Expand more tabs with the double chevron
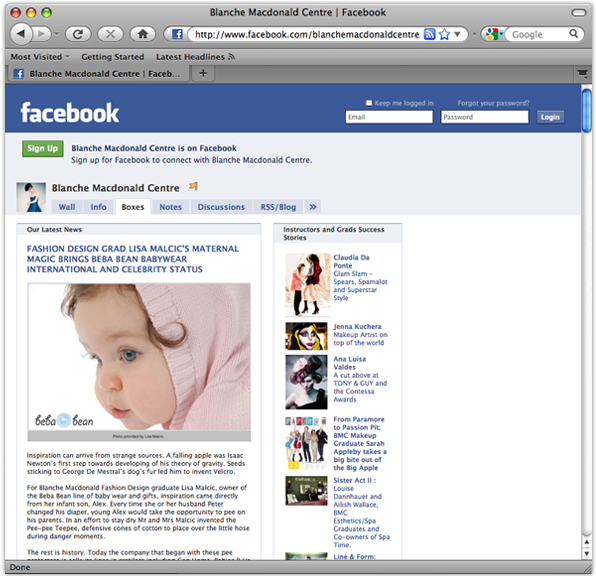Viewport: 596px width, 576px height. [312, 207]
